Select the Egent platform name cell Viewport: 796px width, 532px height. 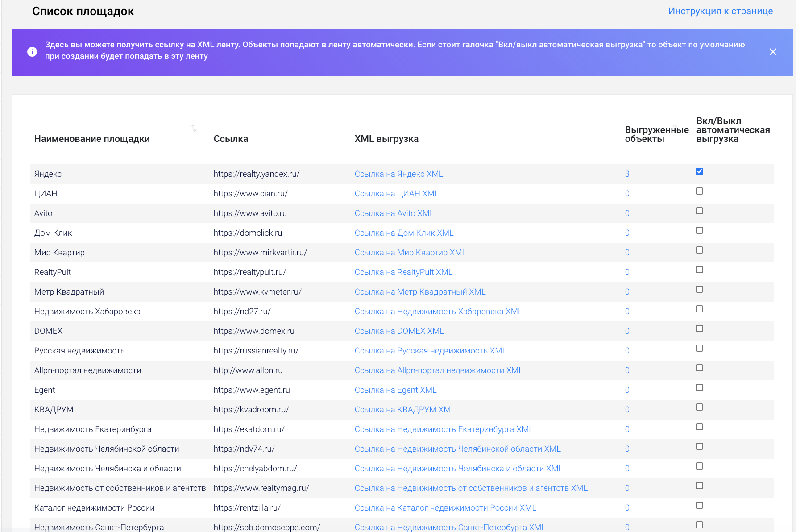45,390
